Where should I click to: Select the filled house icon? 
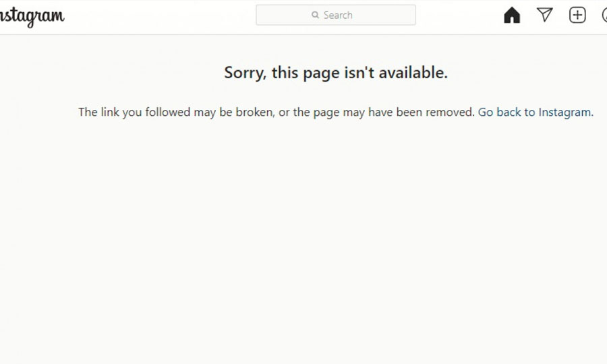512,15
